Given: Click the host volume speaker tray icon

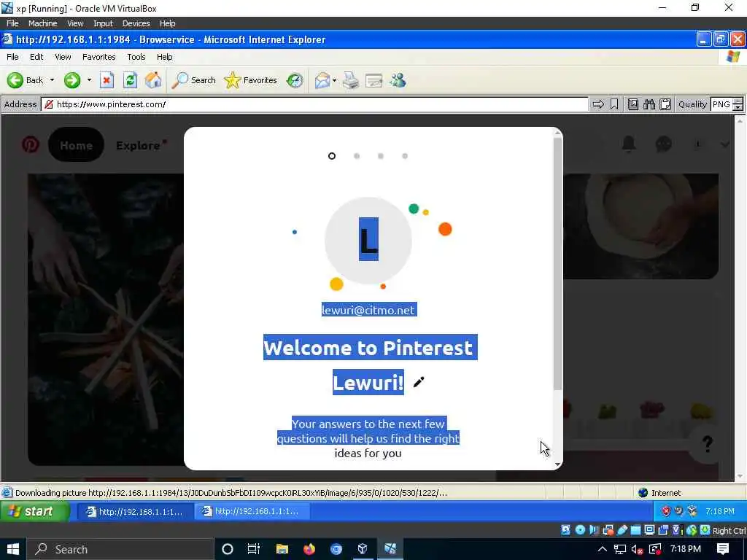Looking at the screenshot, I should coord(637,549).
